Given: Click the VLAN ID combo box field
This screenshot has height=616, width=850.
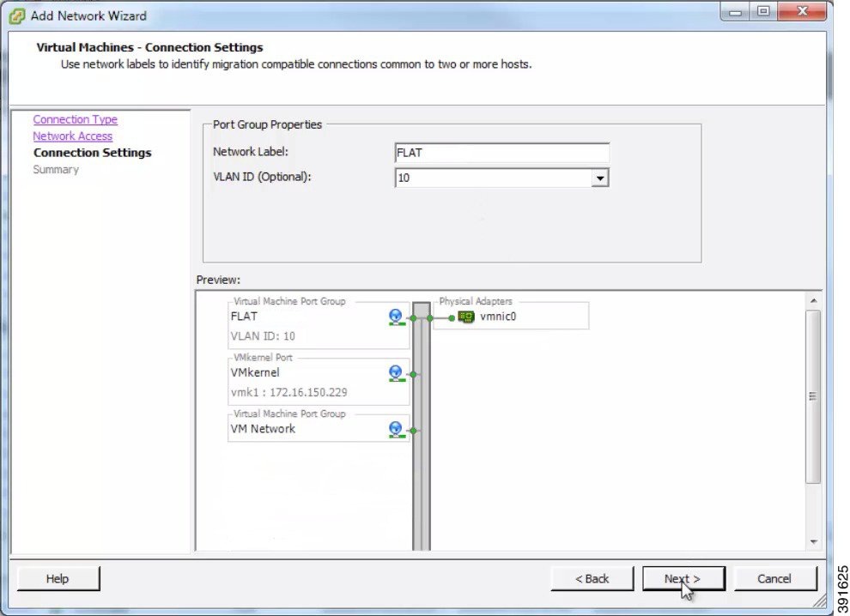Looking at the screenshot, I should point(502,178).
